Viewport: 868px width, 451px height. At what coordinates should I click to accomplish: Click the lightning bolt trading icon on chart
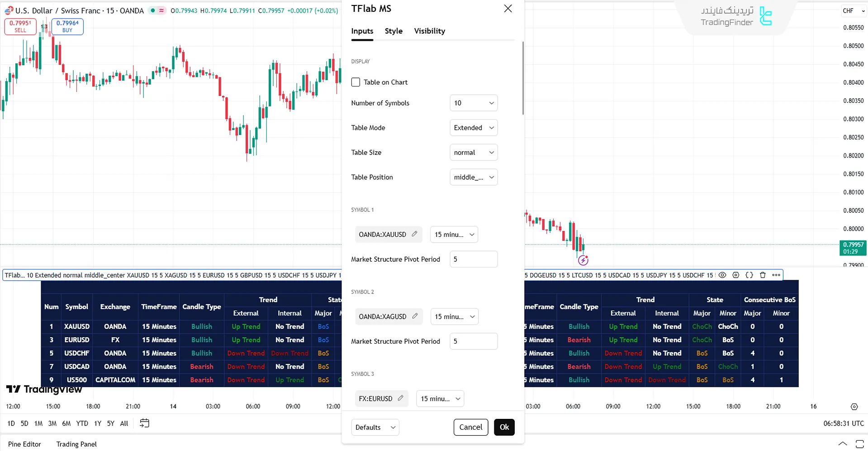583,260
